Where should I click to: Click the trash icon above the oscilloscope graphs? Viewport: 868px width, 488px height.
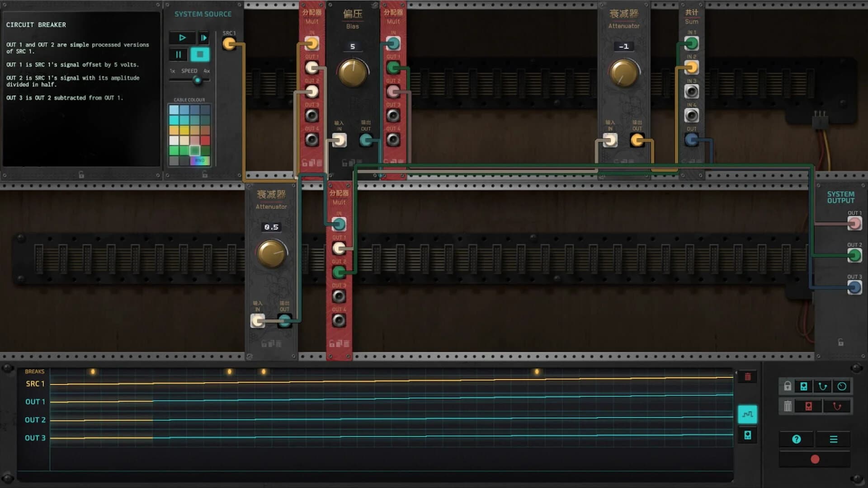747,377
